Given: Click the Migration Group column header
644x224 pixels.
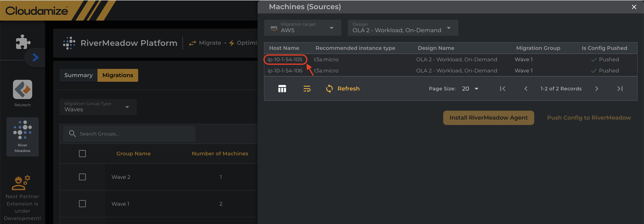Looking at the screenshot, I should pos(538,48).
